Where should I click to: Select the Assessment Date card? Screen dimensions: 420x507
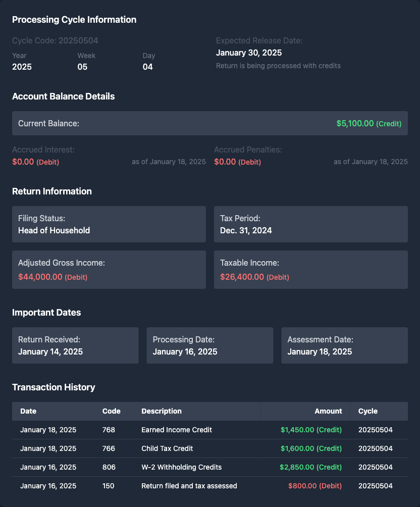click(344, 345)
